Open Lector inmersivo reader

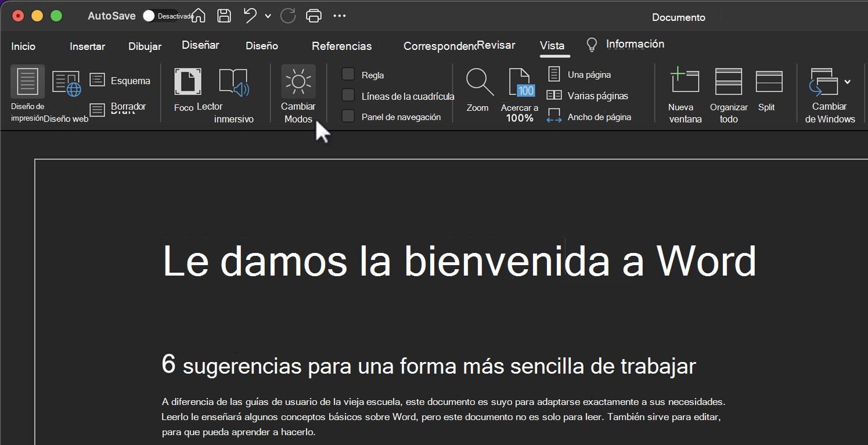pyautogui.click(x=233, y=96)
